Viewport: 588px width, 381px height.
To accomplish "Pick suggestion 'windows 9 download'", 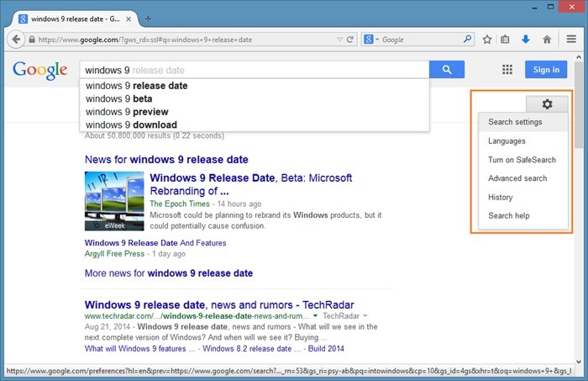I will click(255, 124).
